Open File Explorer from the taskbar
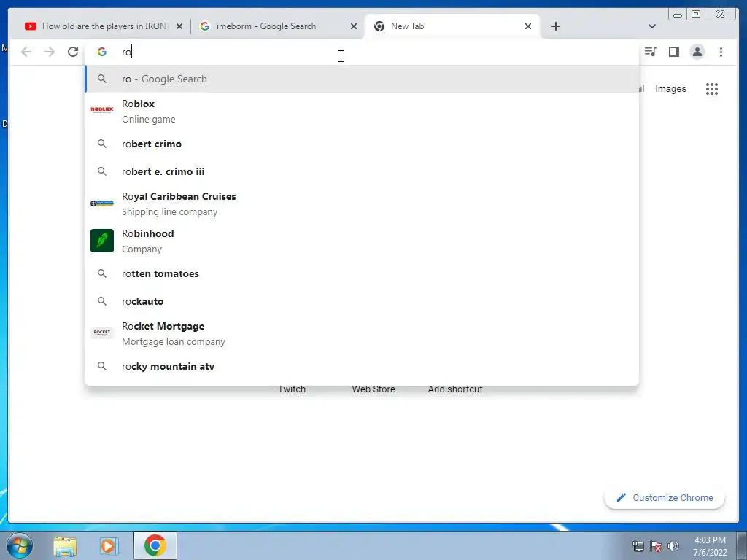This screenshot has width=747, height=560. point(65,545)
